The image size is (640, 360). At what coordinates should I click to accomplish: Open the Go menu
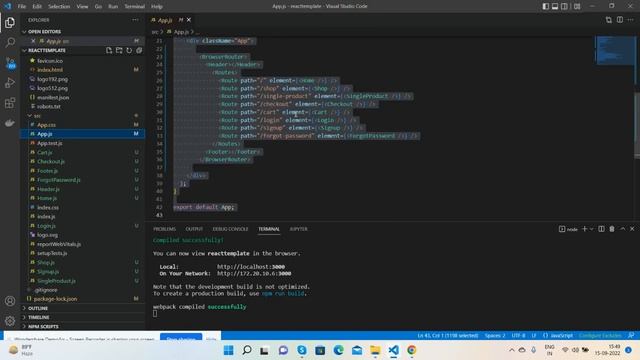pos(98,6)
